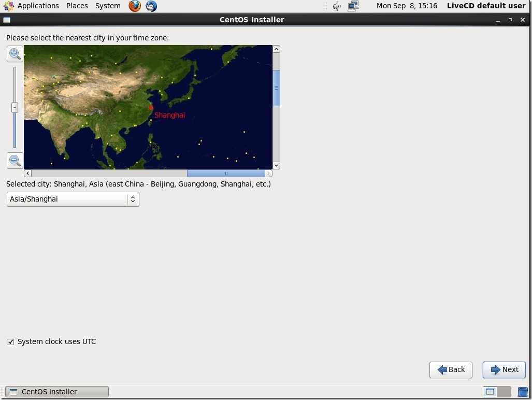Maximize the CentOS Installer window

point(510,20)
